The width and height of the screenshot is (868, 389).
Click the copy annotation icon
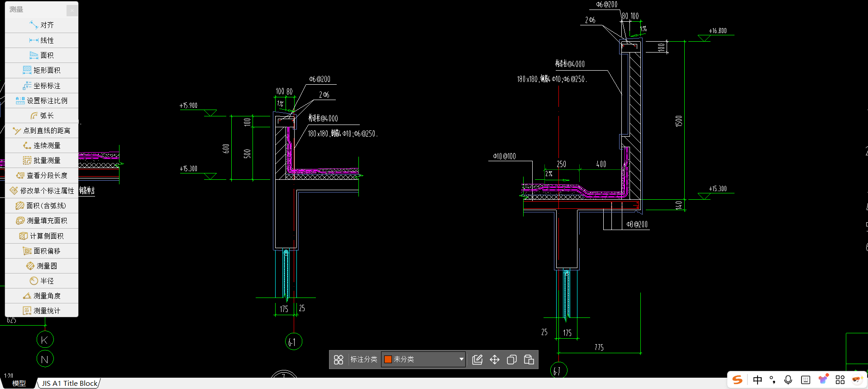[512, 360]
